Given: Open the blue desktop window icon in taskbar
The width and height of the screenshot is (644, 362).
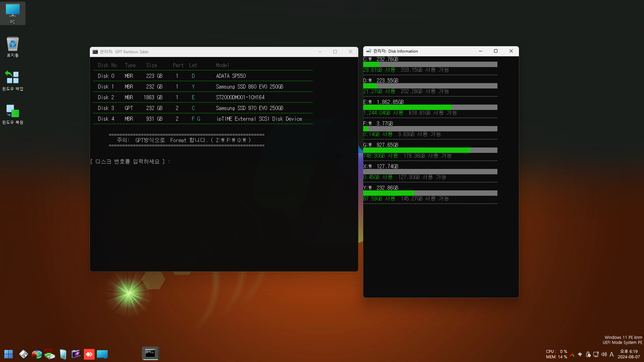Looking at the screenshot, I should (x=102, y=354).
